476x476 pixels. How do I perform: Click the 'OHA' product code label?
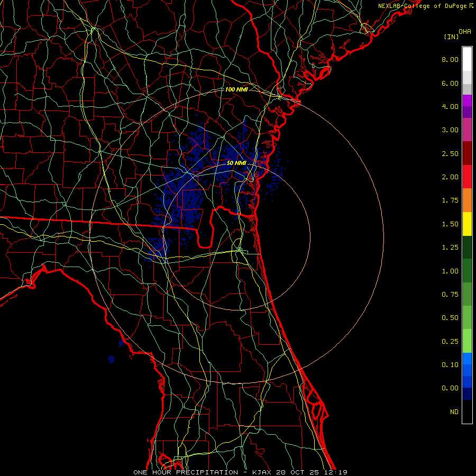tap(465, 32)
